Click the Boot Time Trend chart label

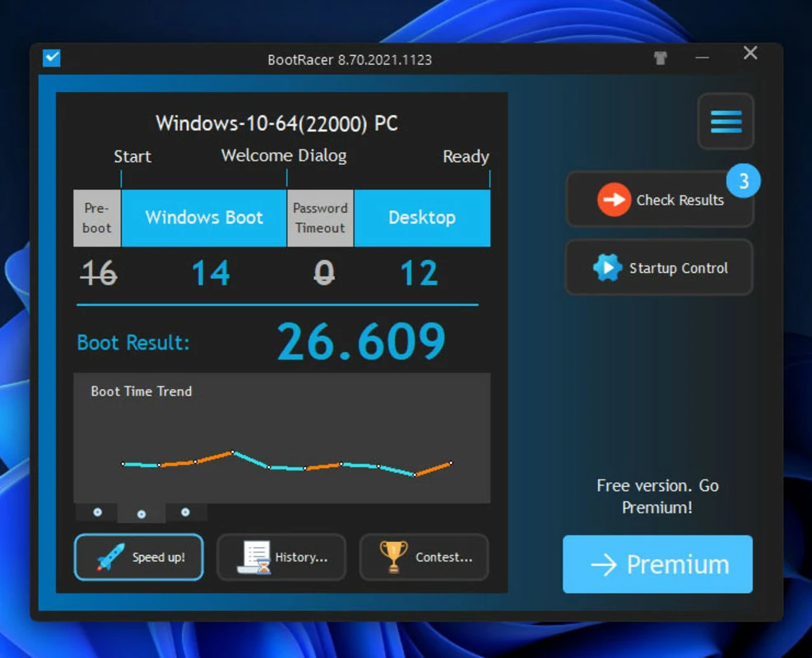coord(142,392)
